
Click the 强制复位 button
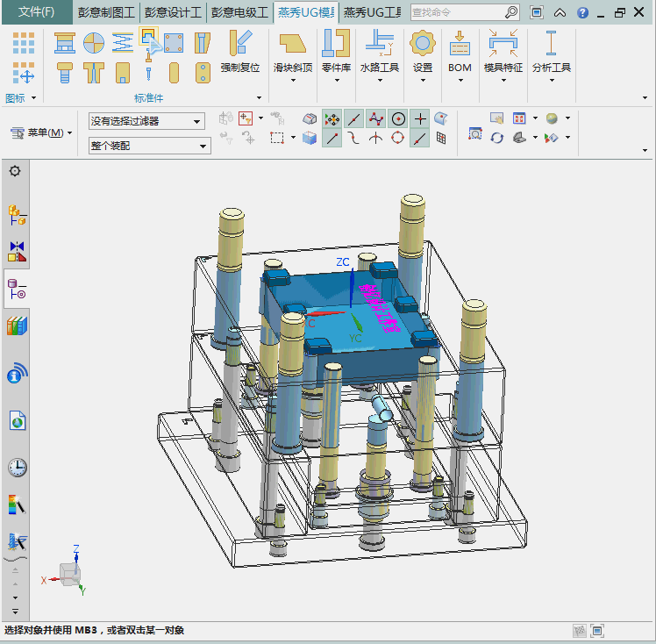coord(240,51)
